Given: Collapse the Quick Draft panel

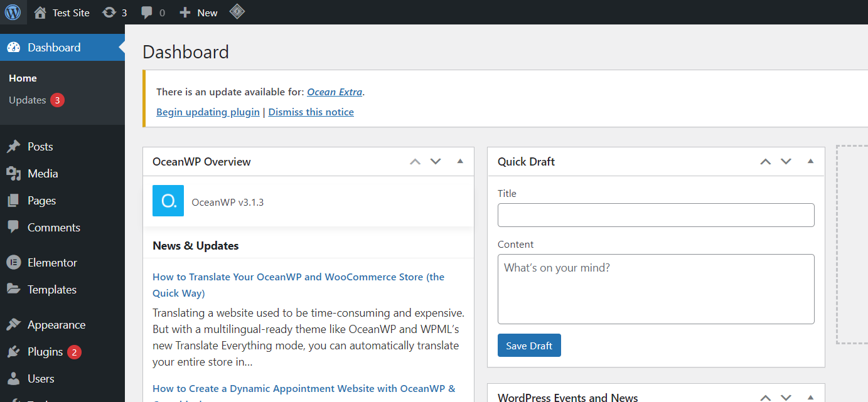Looking at the screenshot, I should pyautogui.click(x=810, y=161).
